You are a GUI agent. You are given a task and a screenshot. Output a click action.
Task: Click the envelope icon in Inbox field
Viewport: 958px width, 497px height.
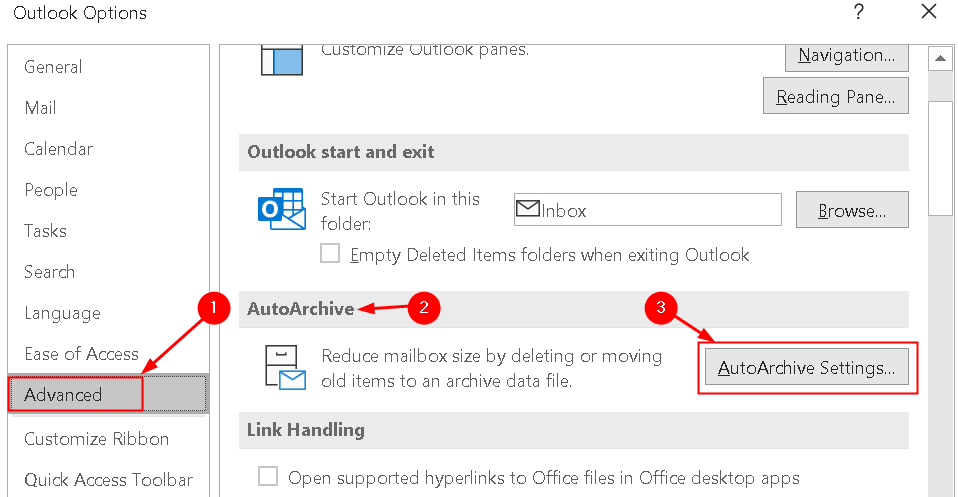tap(528, 210)
